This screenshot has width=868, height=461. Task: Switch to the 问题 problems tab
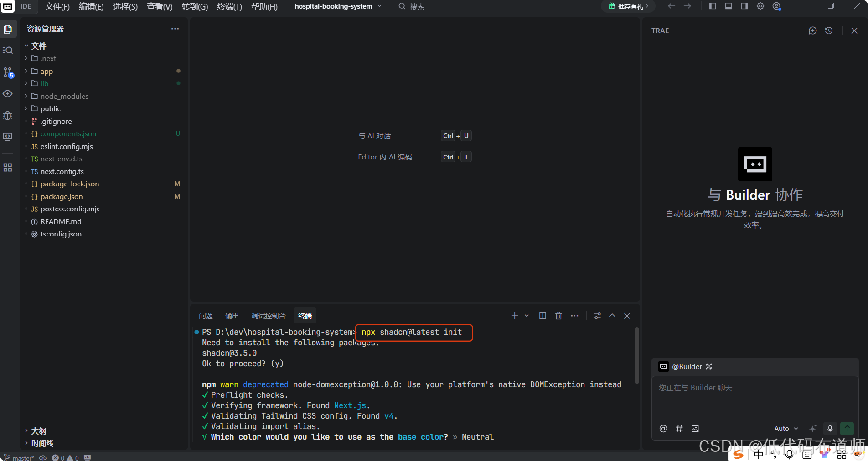point(206,316)
